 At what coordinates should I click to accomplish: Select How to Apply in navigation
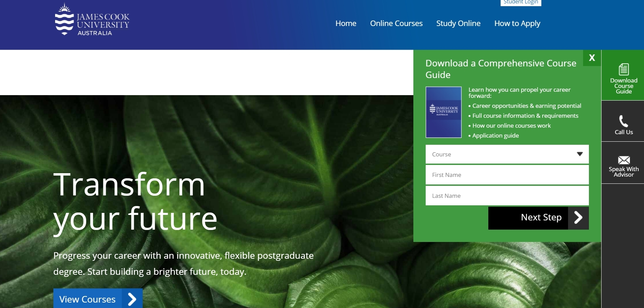[517, 24]
